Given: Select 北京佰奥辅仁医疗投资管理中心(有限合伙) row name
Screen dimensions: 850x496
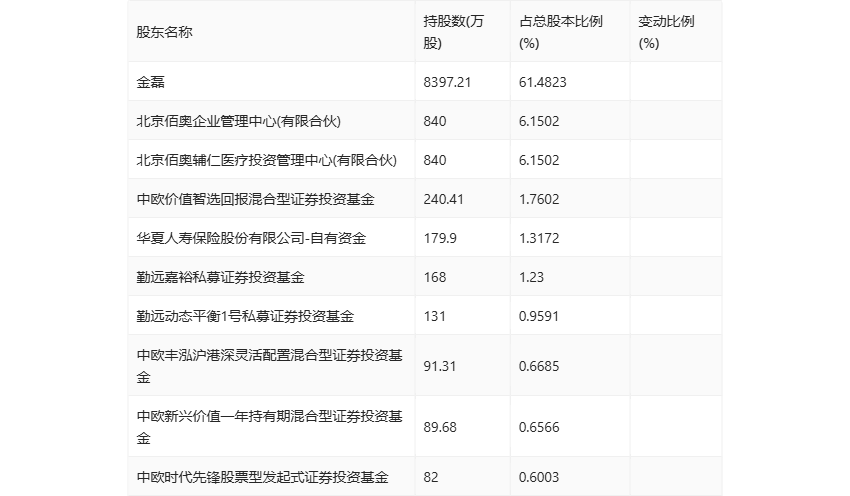Looking at the screenshot, I should [x=267, y=160].
